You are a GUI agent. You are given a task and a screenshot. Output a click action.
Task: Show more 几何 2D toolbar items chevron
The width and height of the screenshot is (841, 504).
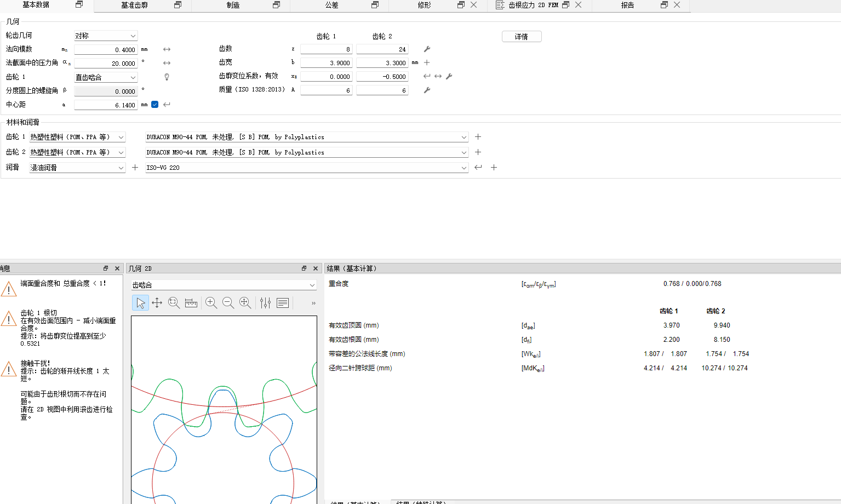pos(313,303)
